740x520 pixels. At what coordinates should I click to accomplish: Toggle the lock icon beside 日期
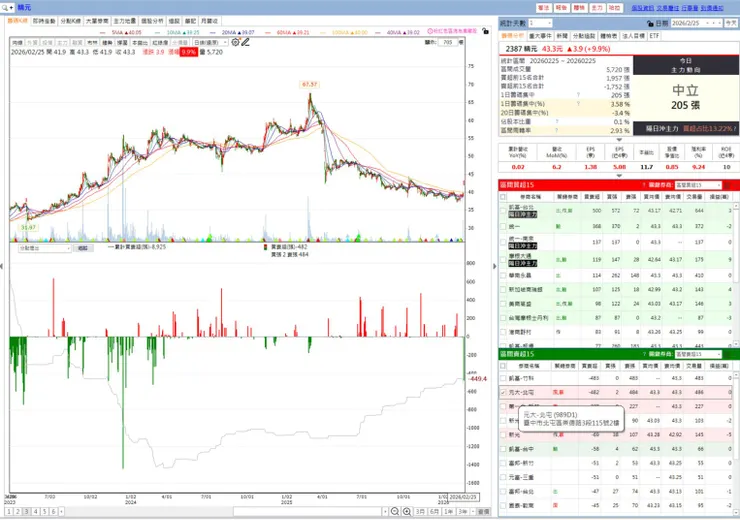tap(650, 23)
